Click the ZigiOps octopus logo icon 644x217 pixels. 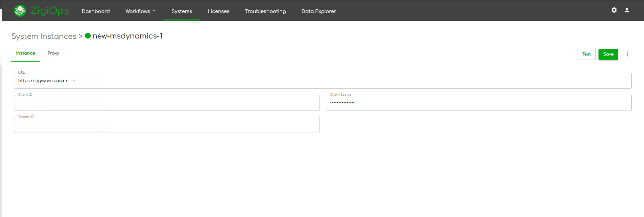click(20, 11)
